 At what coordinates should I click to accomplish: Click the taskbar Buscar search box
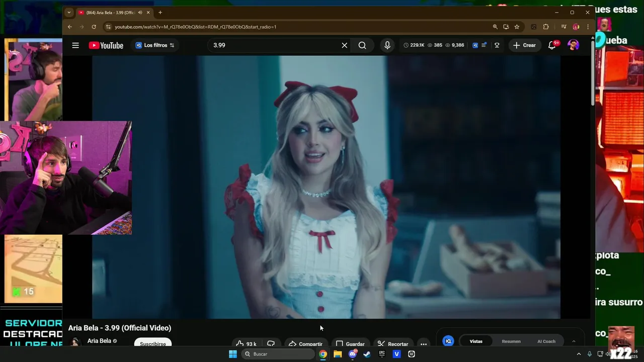[278, 354]
